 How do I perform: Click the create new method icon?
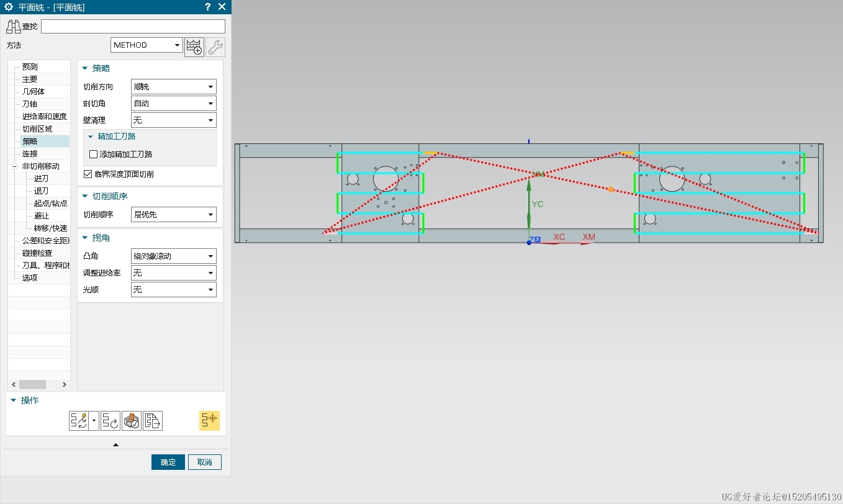click(x=194, y=47)
